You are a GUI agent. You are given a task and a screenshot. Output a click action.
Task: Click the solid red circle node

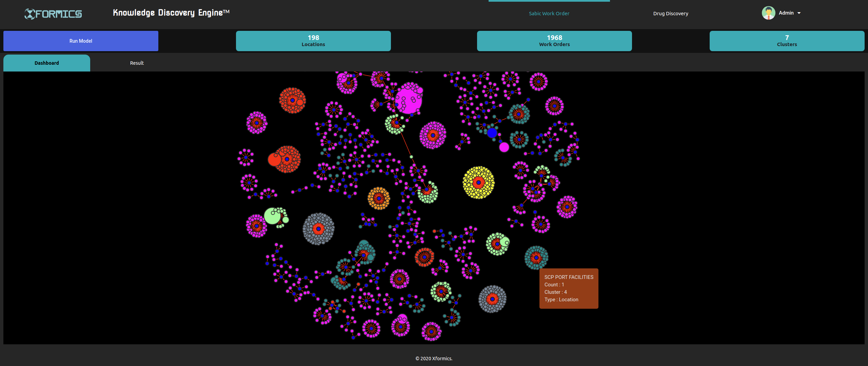pyautogui.click(x=274, y=160)
